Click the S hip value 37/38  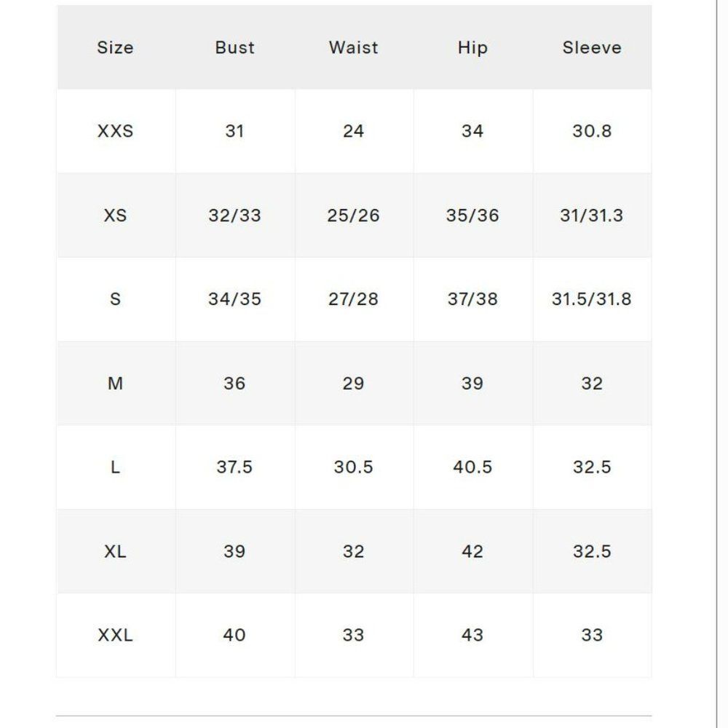point(472,299)
